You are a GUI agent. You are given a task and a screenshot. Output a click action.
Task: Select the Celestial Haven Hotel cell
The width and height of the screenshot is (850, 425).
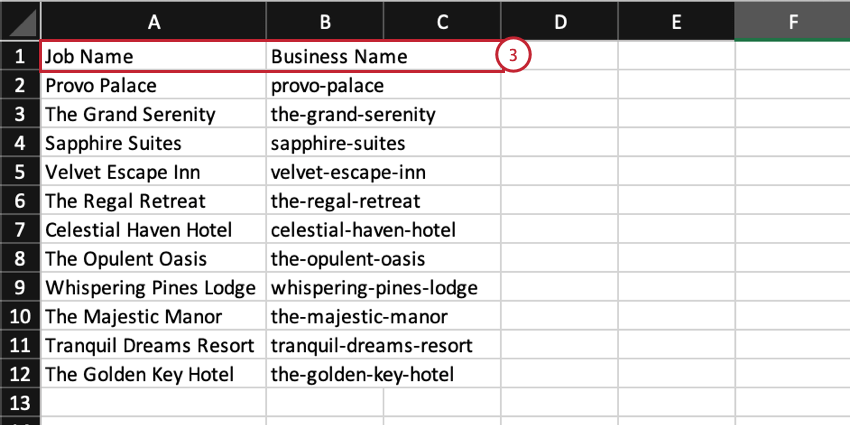tap(154, 230)
